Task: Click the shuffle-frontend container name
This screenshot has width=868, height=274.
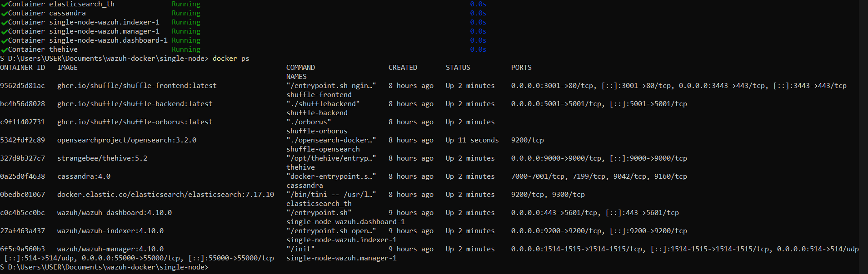Action: coord(319,95)
